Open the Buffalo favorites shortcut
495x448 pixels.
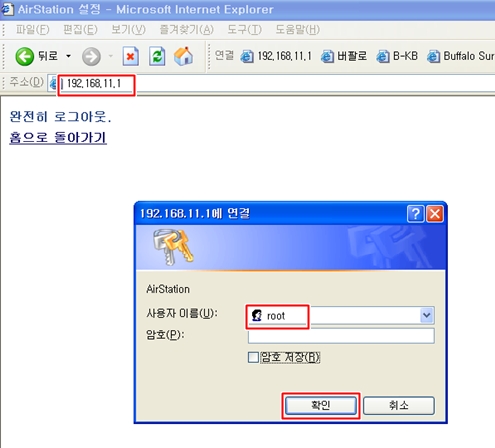tap(461, 56)
